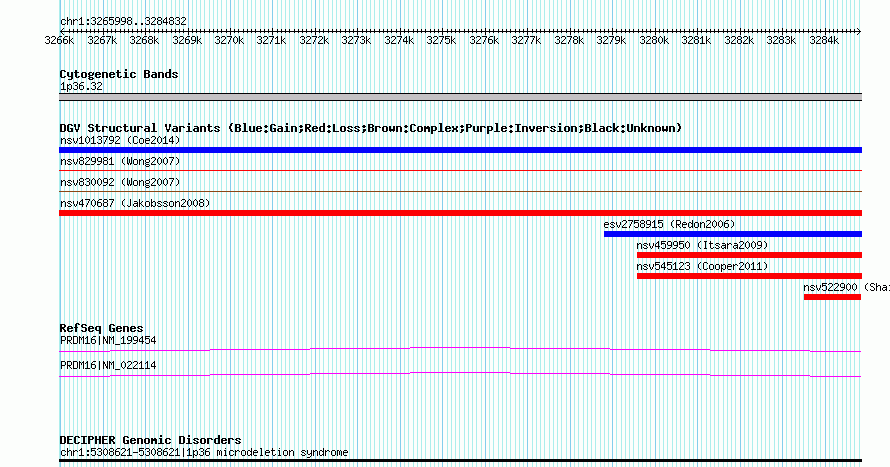This screenshot has width=890, height=467.
Task: Click the 3276k ruler position
Action: pos(484,40)
